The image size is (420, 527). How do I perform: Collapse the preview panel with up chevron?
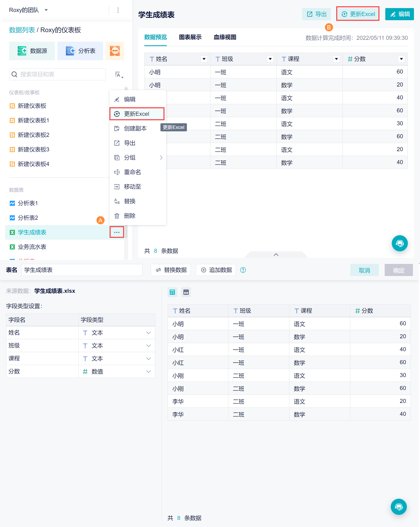[276, 254]
